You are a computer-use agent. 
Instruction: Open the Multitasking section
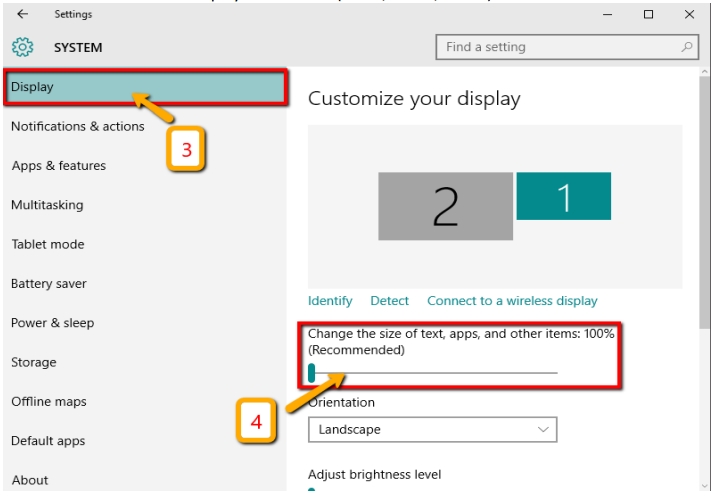pos(47,205)
